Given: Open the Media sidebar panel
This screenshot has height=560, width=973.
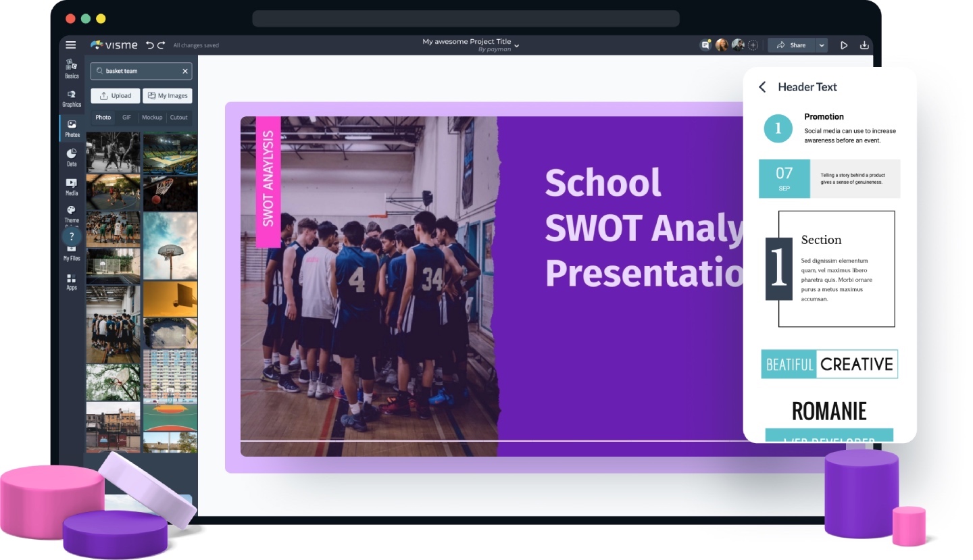Looking at the screenshot, I should pyautogui.click(x=72, y=186).
